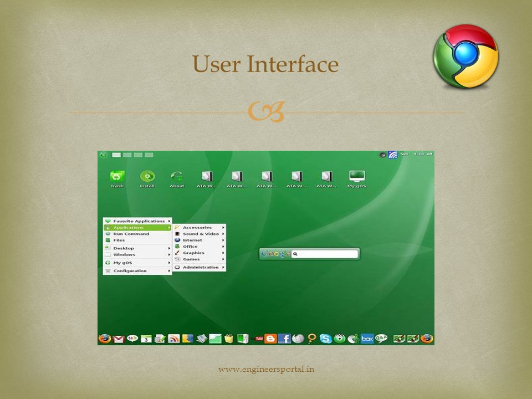The height and width of the screenshot is (399, 532).
Task: Click the "User Interface" slide title
Action: [x=265, y=64]
